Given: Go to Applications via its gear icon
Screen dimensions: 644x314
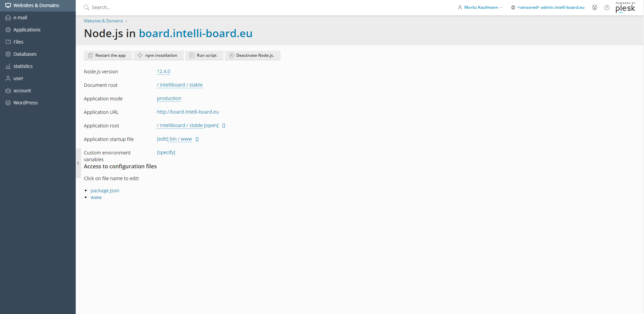Looking at the screenshot, I should click(8, 30).
